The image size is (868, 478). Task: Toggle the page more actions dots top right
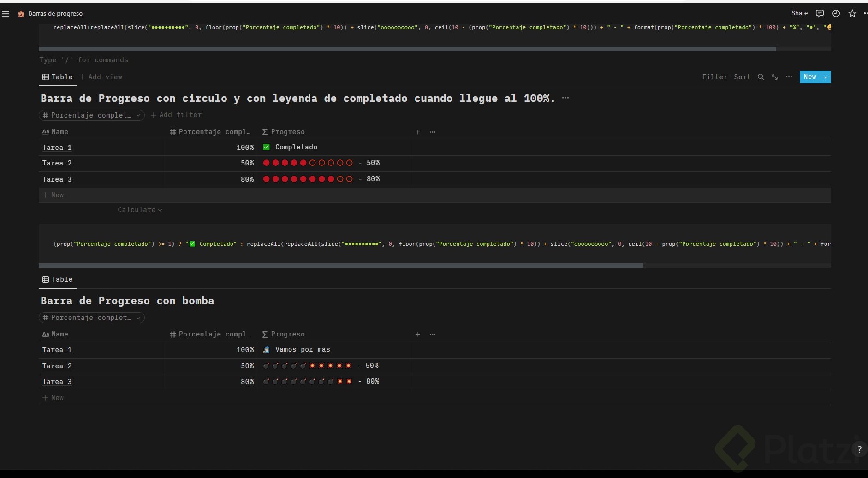865,13
